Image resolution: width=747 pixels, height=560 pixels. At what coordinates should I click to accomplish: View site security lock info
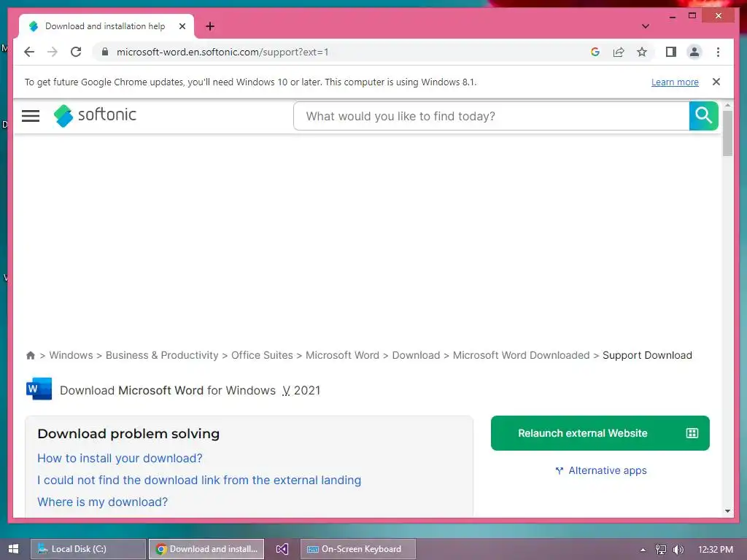click(105, 52)
